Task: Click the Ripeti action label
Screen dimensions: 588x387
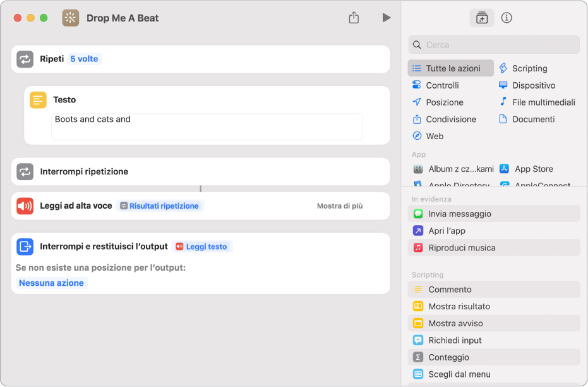Action: (52, 59)
